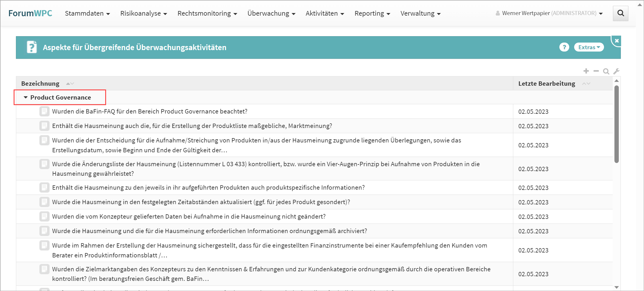Go to ForumWPC home logo
Viewport: 644px width, 291px height.
30,13
